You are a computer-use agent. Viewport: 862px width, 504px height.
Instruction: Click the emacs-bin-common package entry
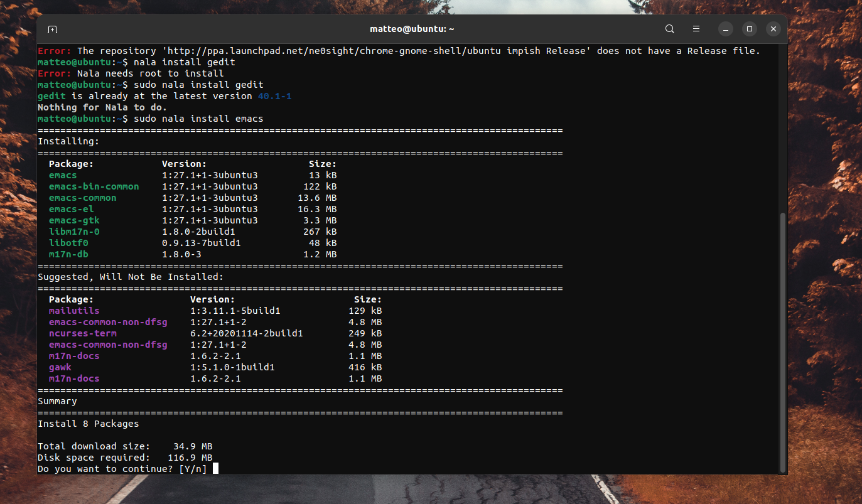[94, 186]
